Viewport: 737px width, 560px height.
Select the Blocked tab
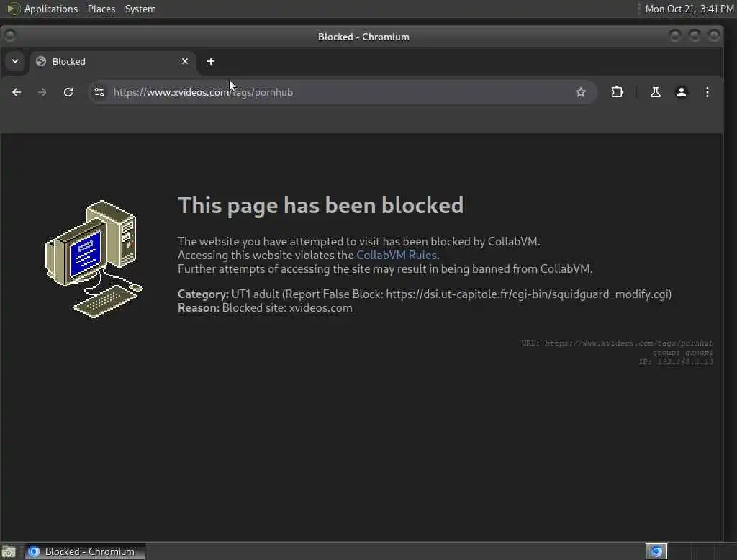(x=113, y=62)
